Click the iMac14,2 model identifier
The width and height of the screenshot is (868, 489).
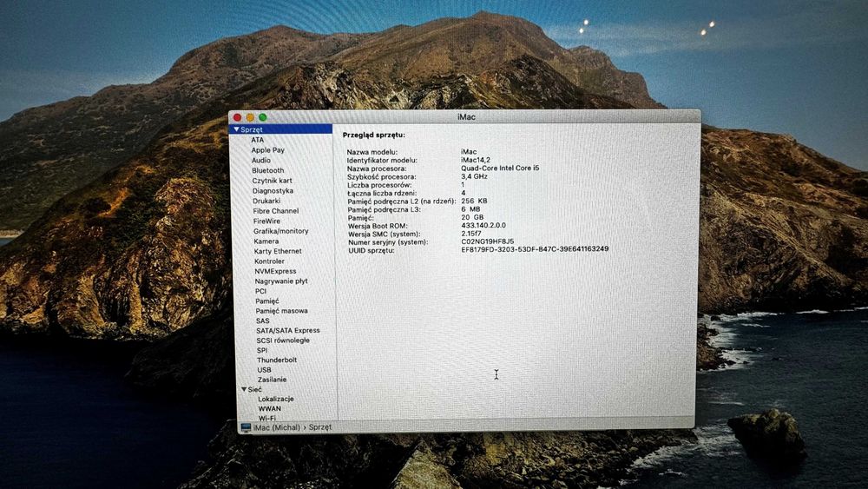coord(476,160)
